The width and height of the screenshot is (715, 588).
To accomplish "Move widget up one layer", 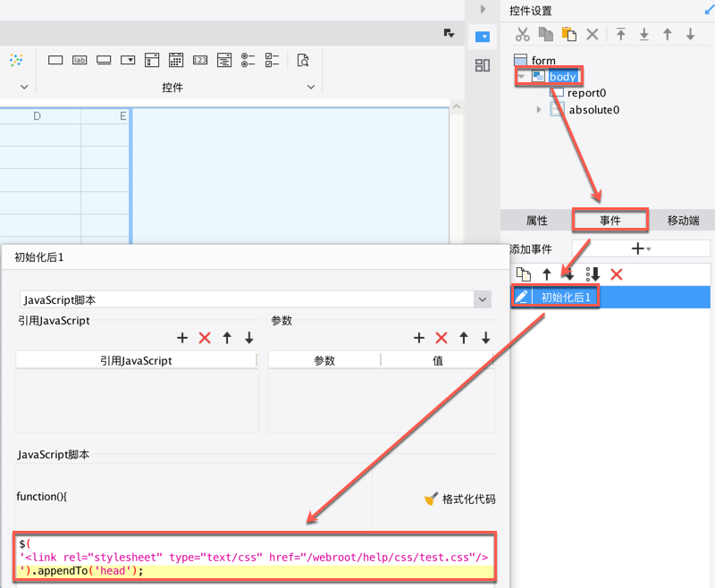I will click(668, 34).
